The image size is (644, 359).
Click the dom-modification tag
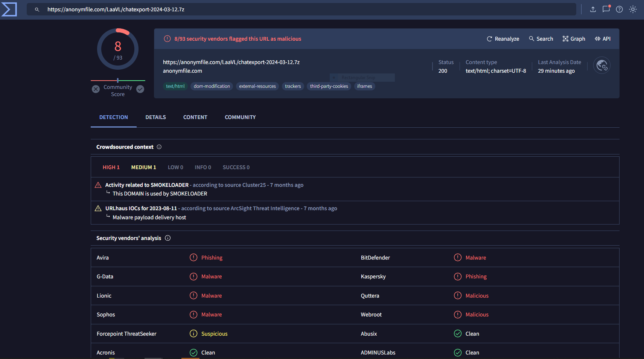point(212,86)
